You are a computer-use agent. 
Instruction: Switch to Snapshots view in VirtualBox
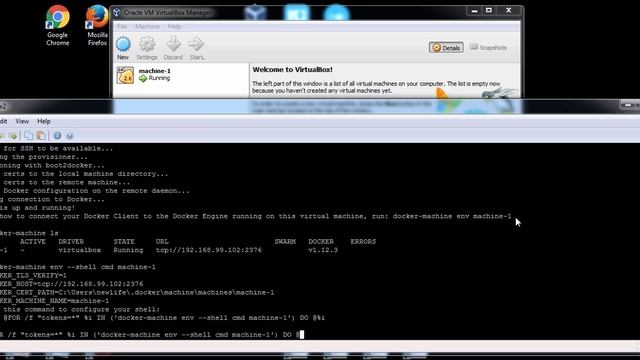(x=488, y=48)
